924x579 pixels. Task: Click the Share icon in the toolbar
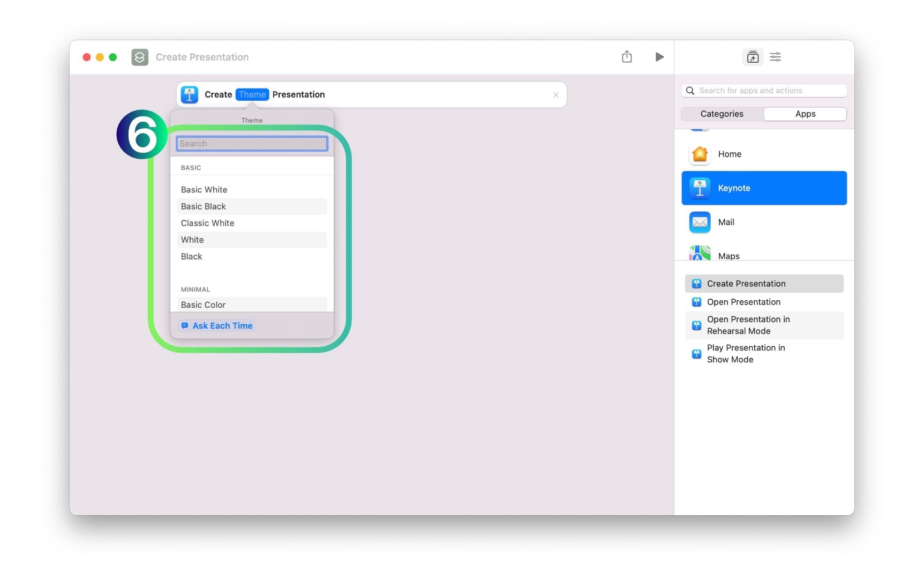[x=627, y=57]
